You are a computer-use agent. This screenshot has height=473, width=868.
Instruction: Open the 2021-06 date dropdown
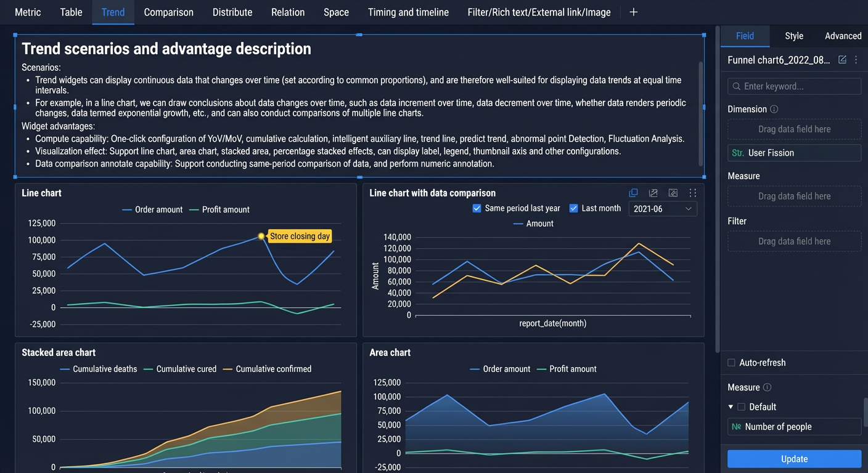click(663, 209)
